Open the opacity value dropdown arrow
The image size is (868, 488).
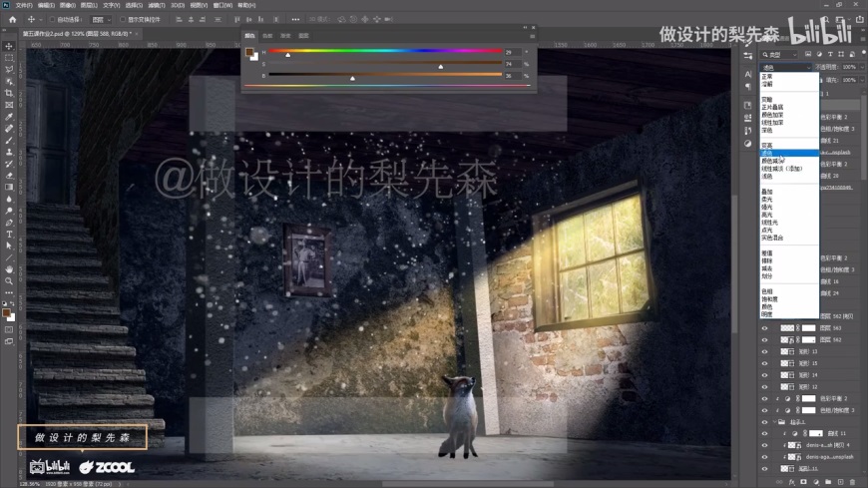862,67
